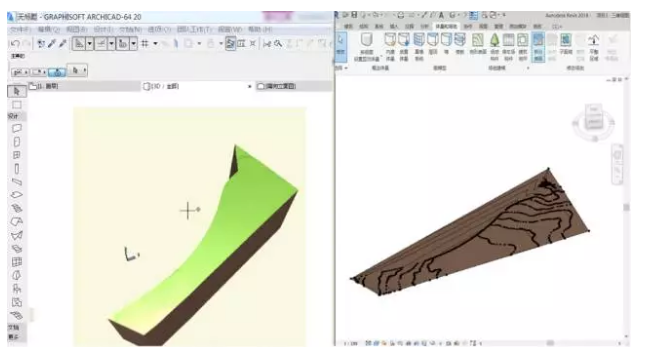Viewport: 646px width, 362px height.
Task: Click the Undo icon in ArchiCAD toolbar
Action: point(15,43)
